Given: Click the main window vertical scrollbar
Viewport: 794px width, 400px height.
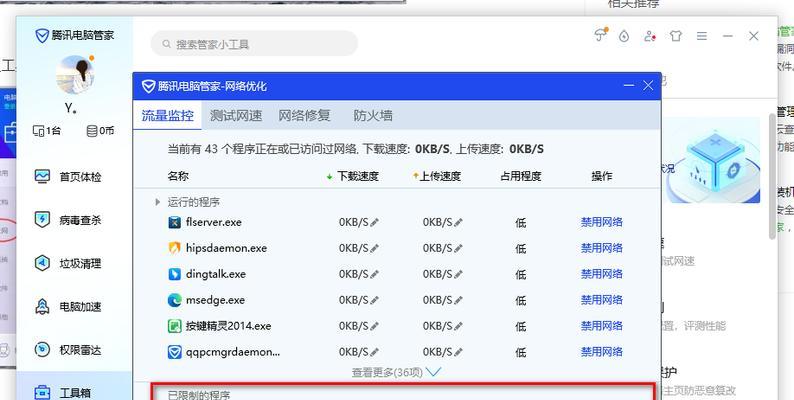Looking at the screenshot, I should point(772,176).
